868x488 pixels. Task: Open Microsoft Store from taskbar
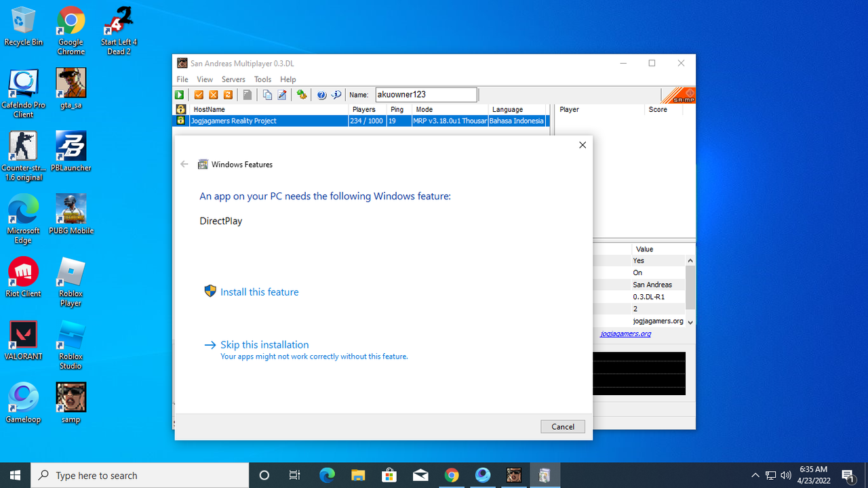click(389, 475)
